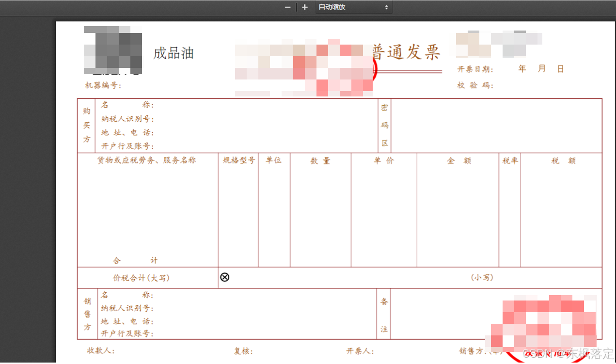Image resolution: width=616 pixels, height=364 pixels.
Task: Click the 校验码 label
Action: [x=475, y=85]
